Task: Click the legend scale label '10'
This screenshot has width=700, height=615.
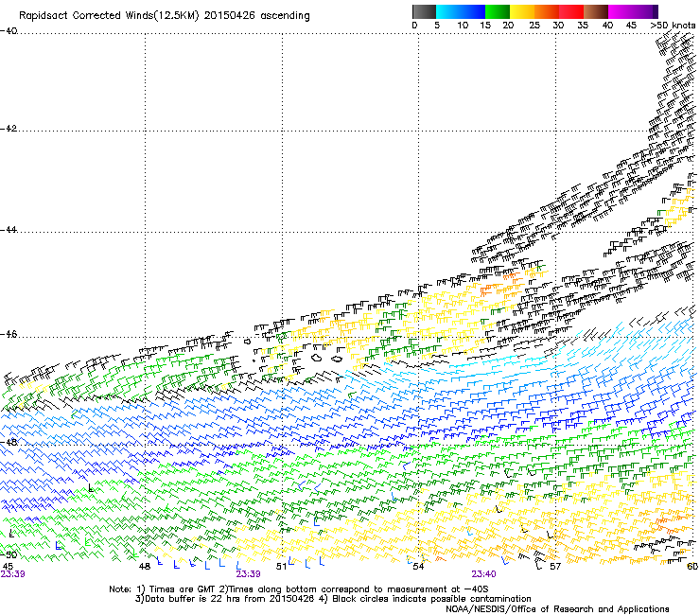Action: click(x=463, y=26)
